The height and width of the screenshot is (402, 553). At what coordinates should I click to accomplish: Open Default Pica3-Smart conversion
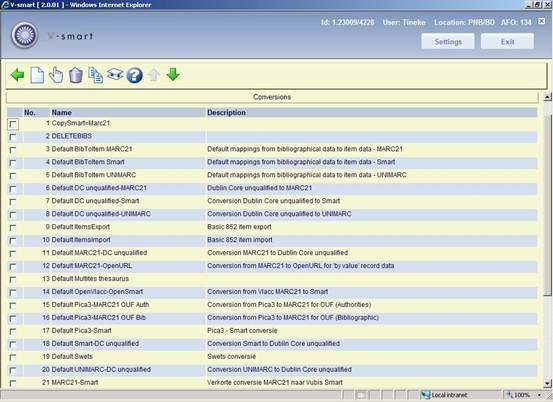[x=81, y=330]
